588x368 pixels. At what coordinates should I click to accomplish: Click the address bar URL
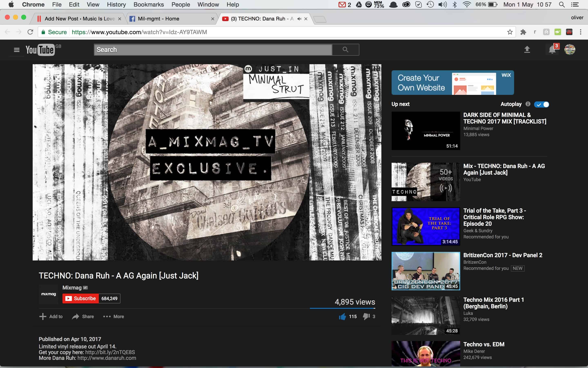[139, 32]
